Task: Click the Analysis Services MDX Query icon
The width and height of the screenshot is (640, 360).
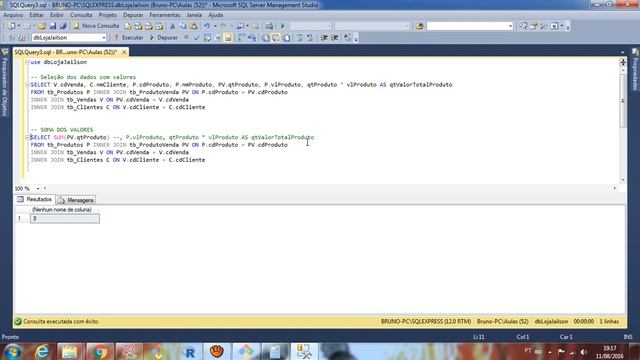Action: pos(138,26)
